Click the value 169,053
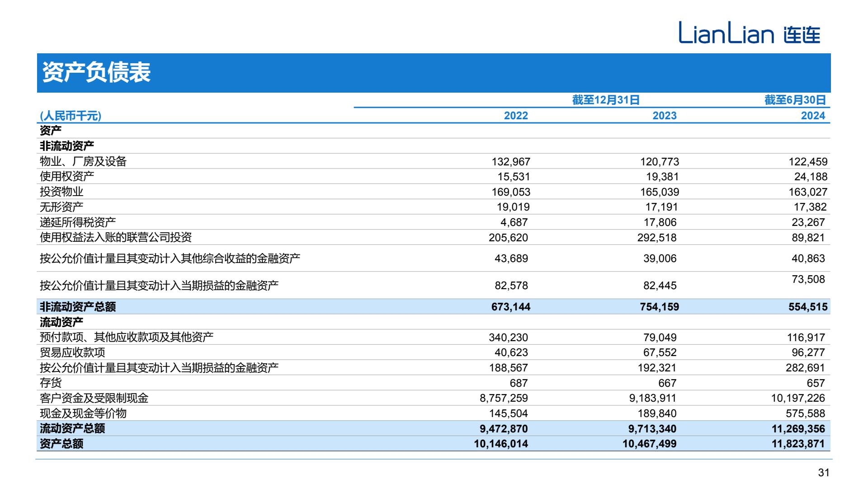Image resolution: width=868 pixels, height=488 pixels. pyautogui.click(x=511, y=192)
